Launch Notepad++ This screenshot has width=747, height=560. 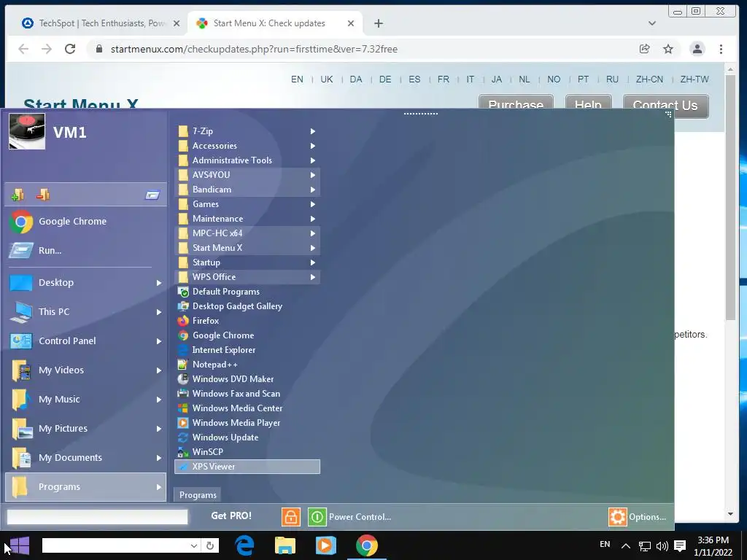click(x=247, y=365)
